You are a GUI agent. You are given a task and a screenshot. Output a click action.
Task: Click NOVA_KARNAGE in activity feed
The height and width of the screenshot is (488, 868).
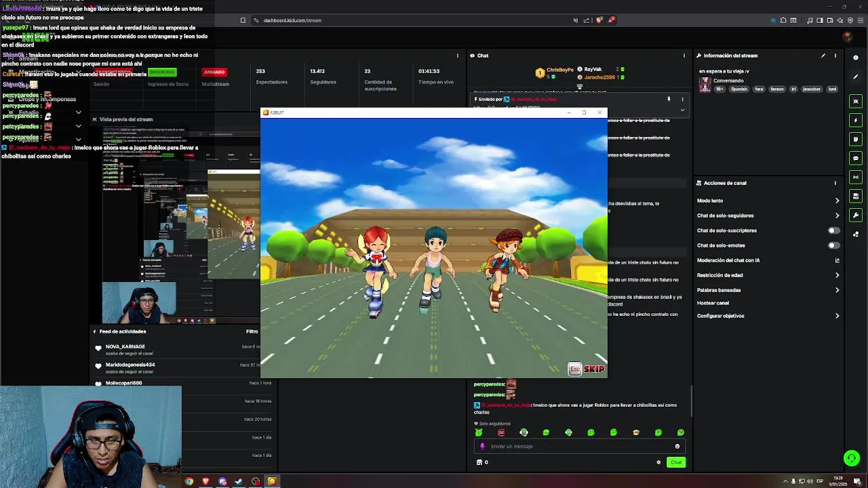(x=125, y=346)
